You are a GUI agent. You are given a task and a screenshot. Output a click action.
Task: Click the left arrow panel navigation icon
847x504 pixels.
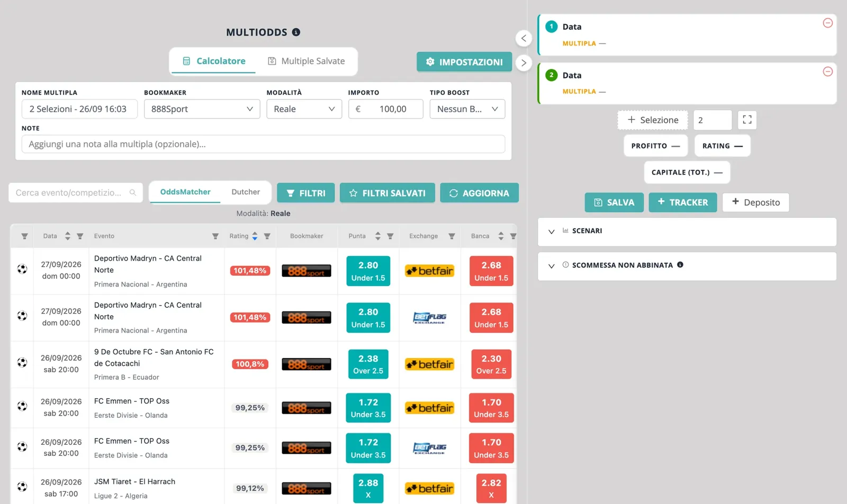click(524, 38)
